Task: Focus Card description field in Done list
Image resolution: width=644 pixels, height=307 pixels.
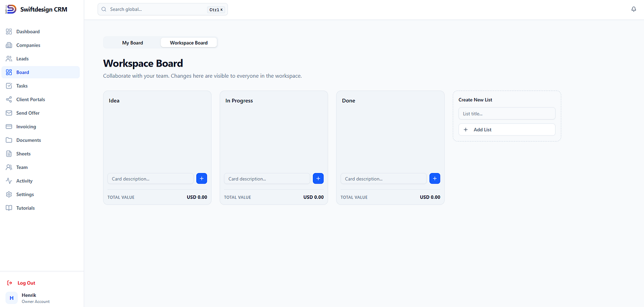Action: pos(384,179)
